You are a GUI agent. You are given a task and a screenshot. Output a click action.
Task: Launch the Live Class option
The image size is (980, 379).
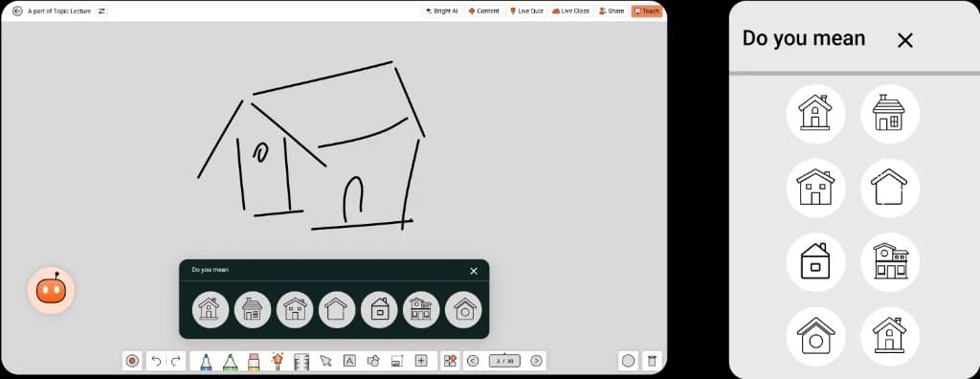coord(570,11)
